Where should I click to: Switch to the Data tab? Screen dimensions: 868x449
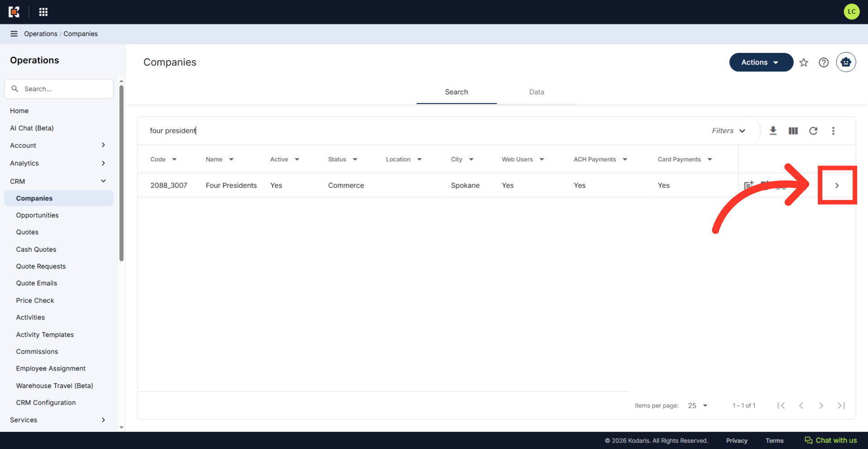[x=537, y=92]
